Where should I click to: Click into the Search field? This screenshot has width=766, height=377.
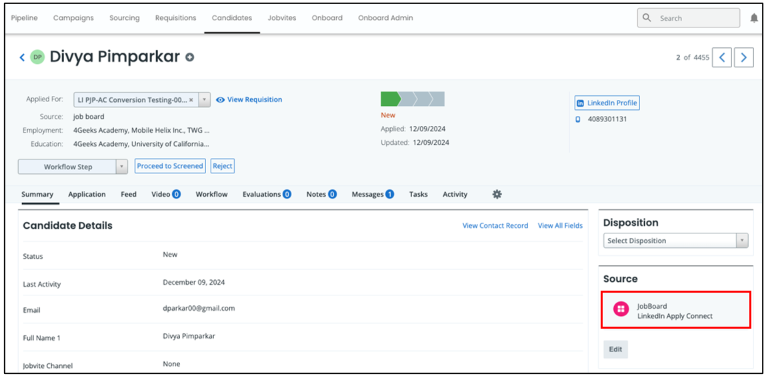tap(688, 18)
